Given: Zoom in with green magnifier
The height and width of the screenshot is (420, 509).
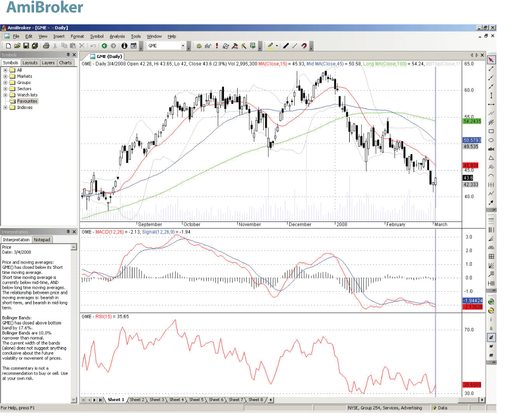Looking at the screenshot, I should pos(491,302).
